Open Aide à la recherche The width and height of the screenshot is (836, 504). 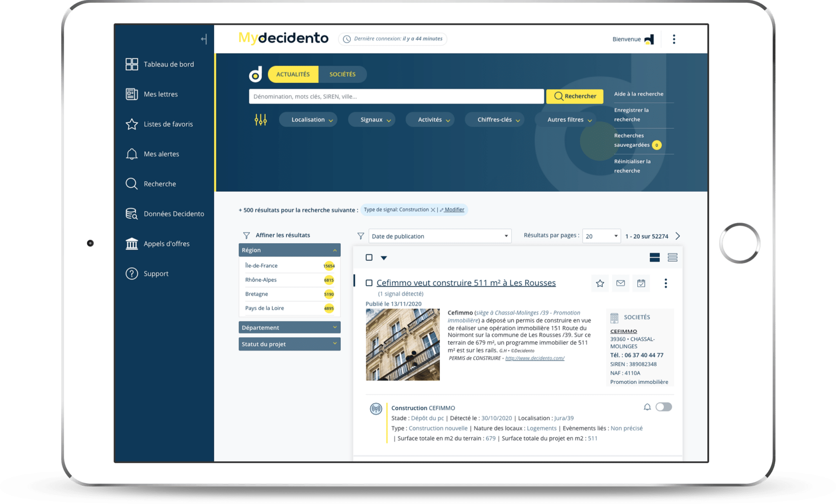pos(639,94)
